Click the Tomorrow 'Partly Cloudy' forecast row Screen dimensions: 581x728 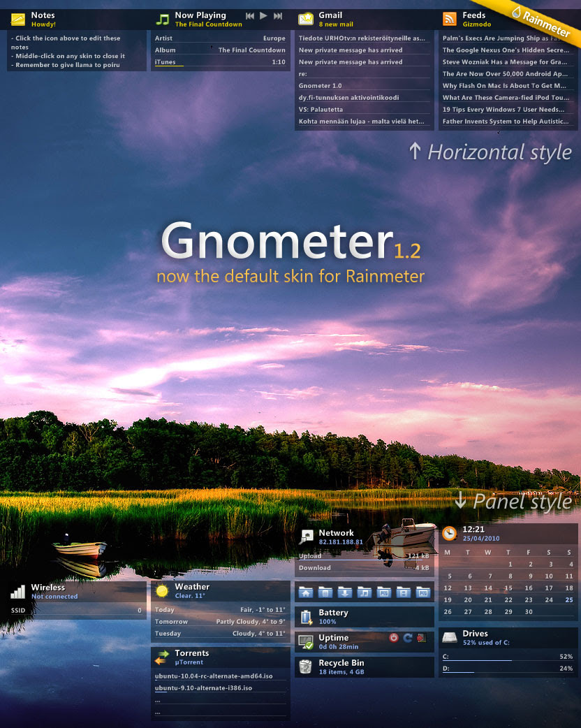click(x=220, y=621)
